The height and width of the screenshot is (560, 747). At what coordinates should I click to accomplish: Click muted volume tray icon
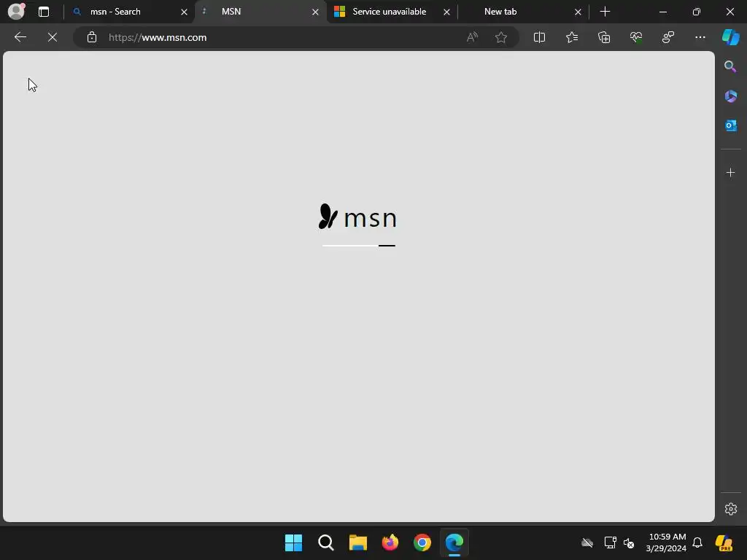coord(629,542)
